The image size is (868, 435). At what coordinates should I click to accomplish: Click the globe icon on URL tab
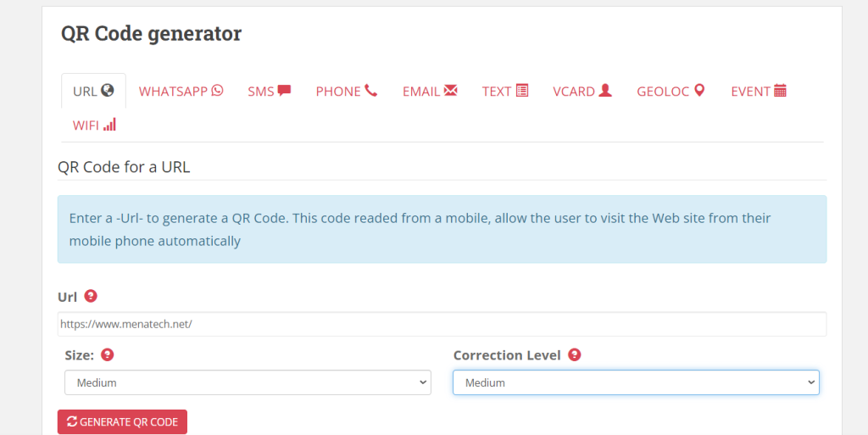coord(107,90)
